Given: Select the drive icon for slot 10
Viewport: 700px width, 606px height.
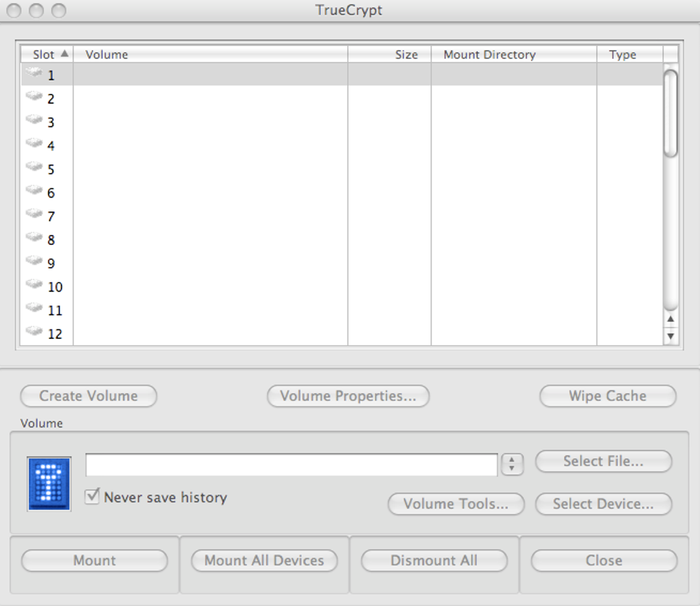Looking at the screenshot, I should click(34, 284).
